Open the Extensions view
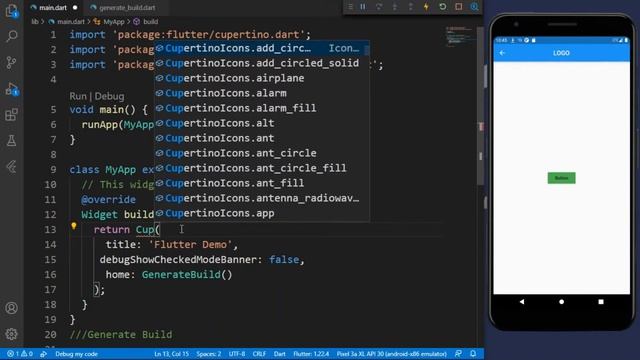Screen dimensions: 640x360 pos(11,115)
